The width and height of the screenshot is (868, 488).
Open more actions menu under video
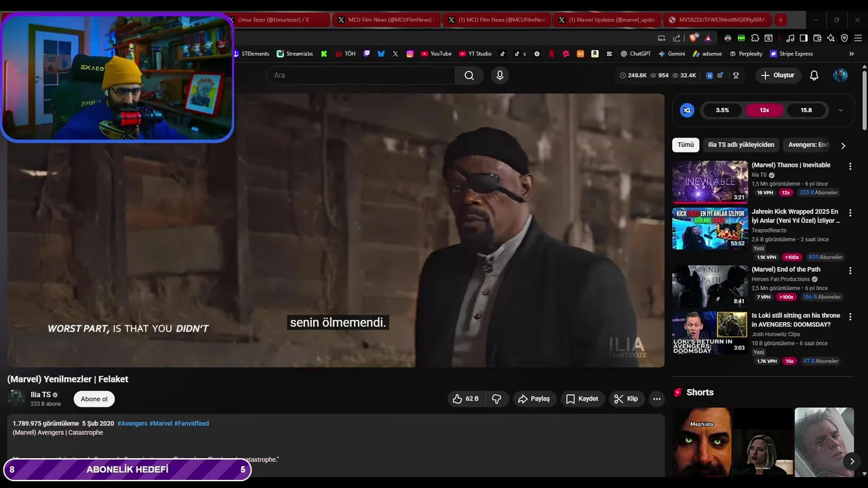[656, 399]
